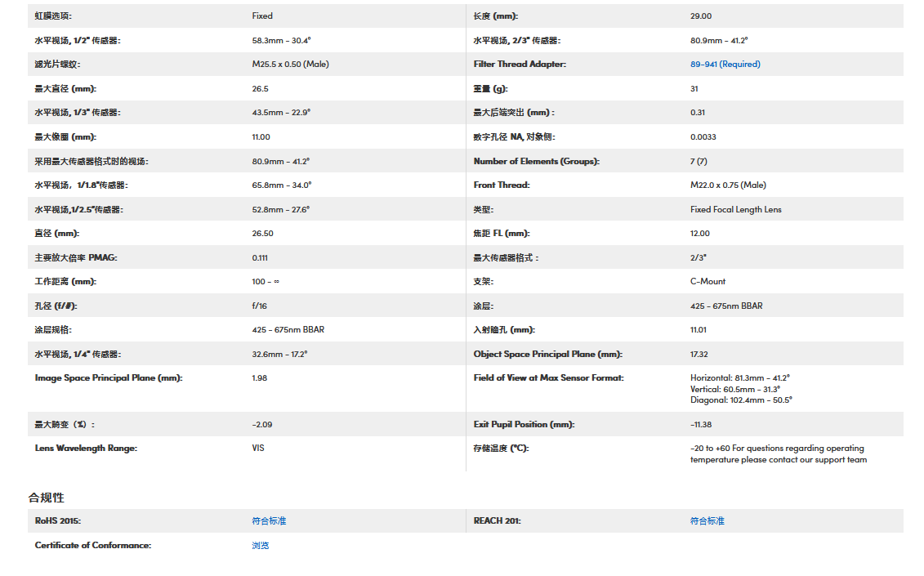Click the Object Space Principal Plane label
This screenshot has width=924, height=576.
547,355
